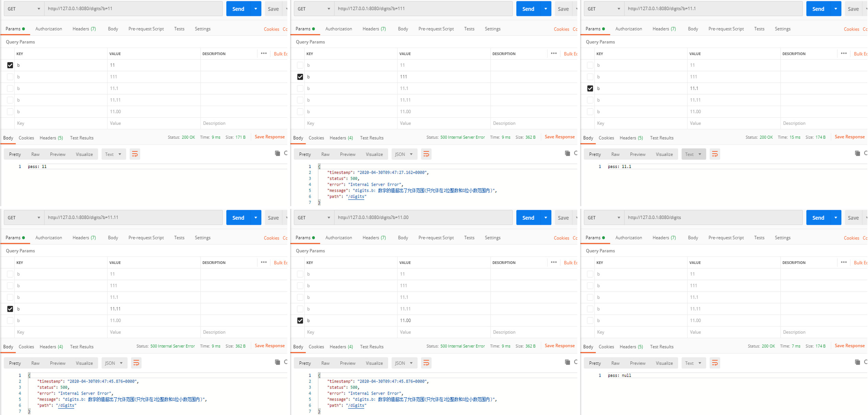Image resolution: width=868 pixels, height=415 pixels.
Task: Click wrap-lines icon in the b=111 error response
Action: (x=426, y=154)
